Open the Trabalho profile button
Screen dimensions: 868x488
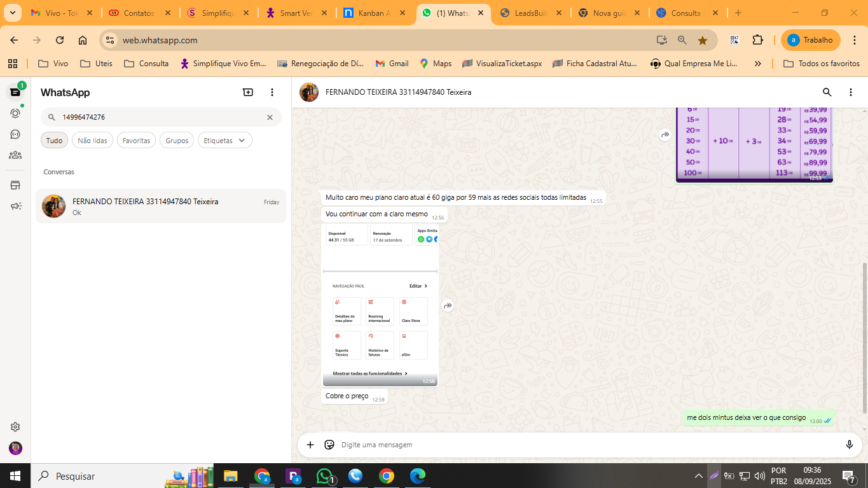(811, 40)
